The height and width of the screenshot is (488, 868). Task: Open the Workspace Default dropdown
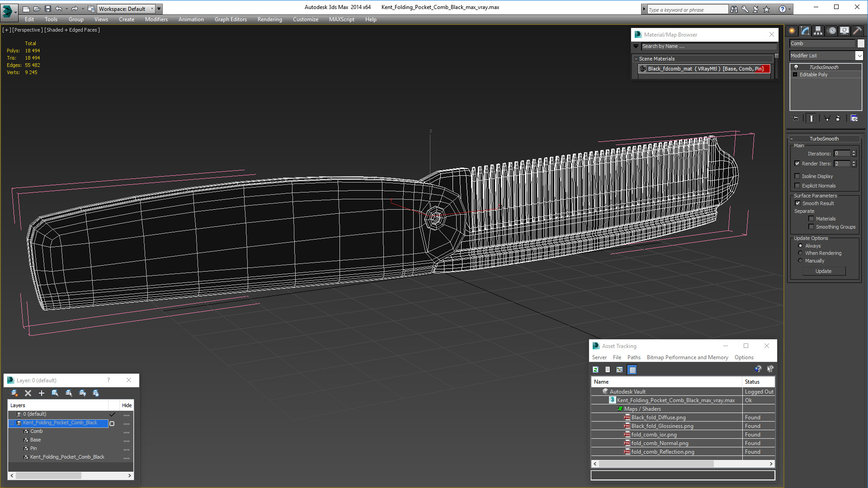(x=126, y=9)
